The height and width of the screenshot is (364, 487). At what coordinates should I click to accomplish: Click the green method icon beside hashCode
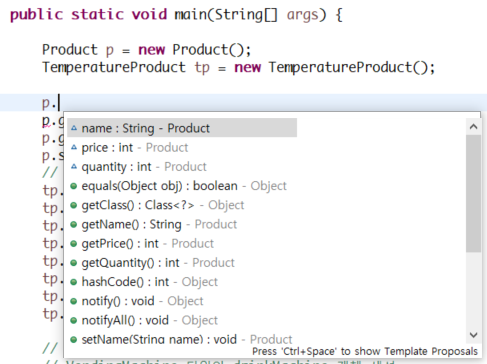(x=74, y=282)
